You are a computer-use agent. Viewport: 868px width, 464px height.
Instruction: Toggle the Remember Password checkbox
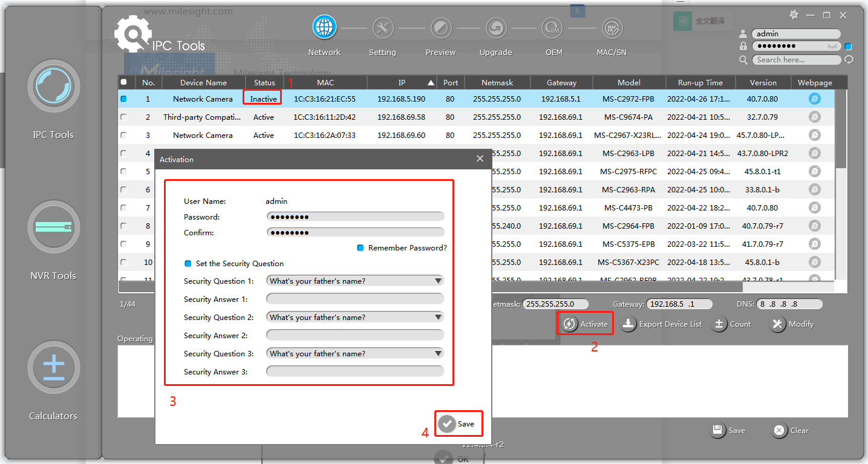360,248
